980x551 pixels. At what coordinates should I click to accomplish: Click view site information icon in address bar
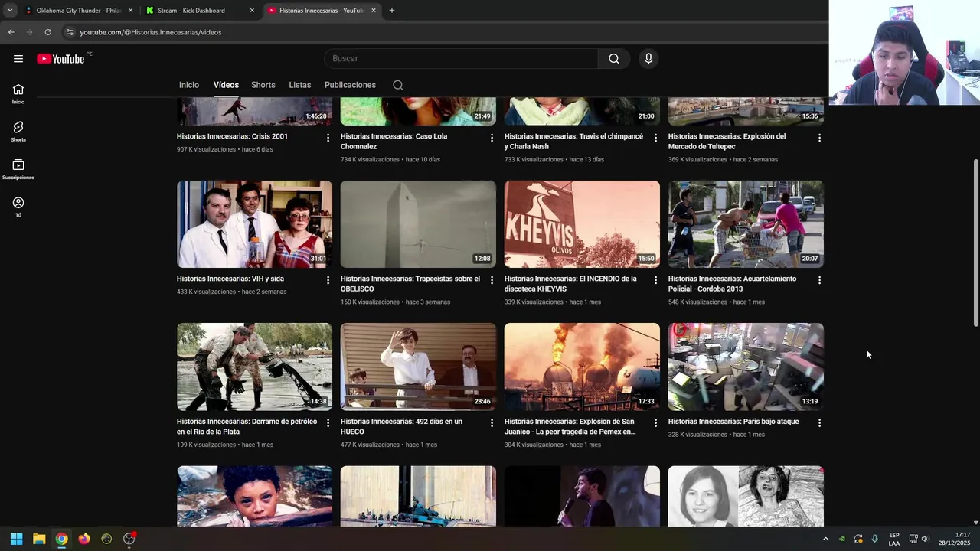tap(70, 32)
